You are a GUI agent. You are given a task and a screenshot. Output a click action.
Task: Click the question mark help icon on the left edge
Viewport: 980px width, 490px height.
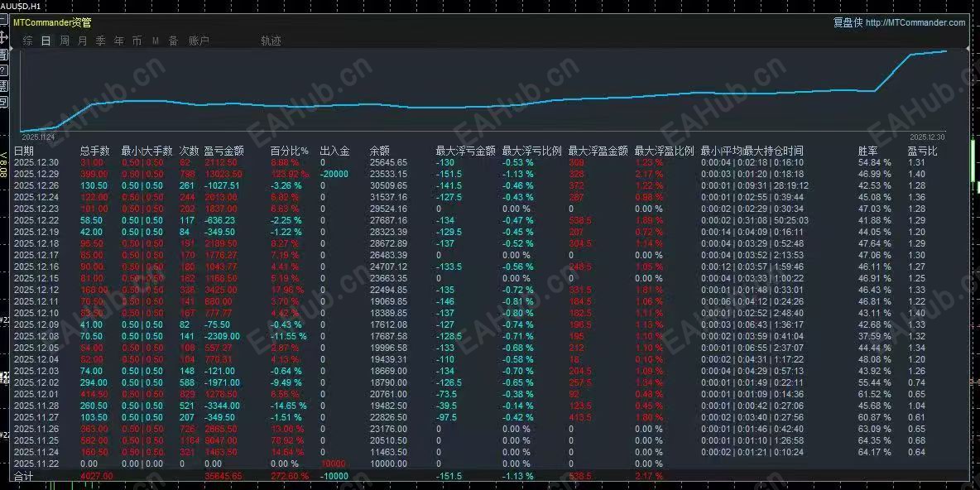click(x=3, y=70)
